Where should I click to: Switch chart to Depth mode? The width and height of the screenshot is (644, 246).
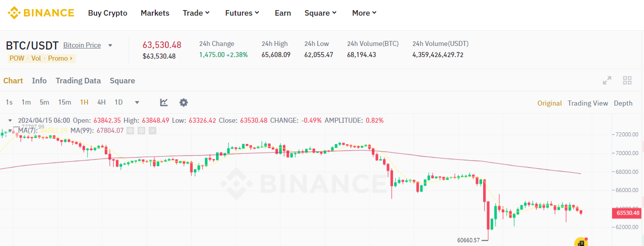pyautogui.click(x=623, y=103)
